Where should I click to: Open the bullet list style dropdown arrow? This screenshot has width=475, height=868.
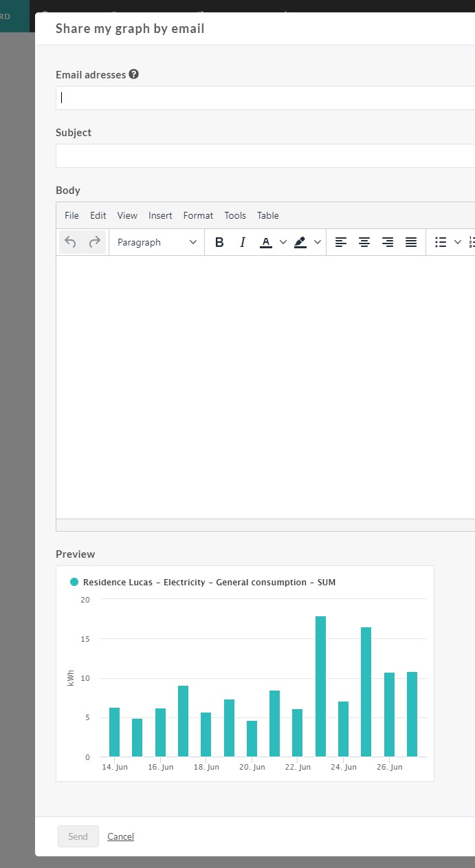point(458,242)
